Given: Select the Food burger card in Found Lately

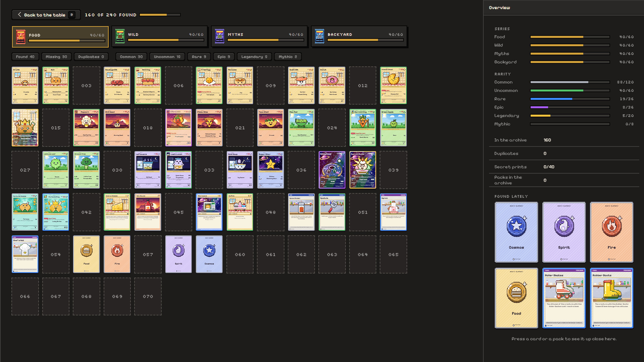Looking at the screenshot, I should pos(516,298).
